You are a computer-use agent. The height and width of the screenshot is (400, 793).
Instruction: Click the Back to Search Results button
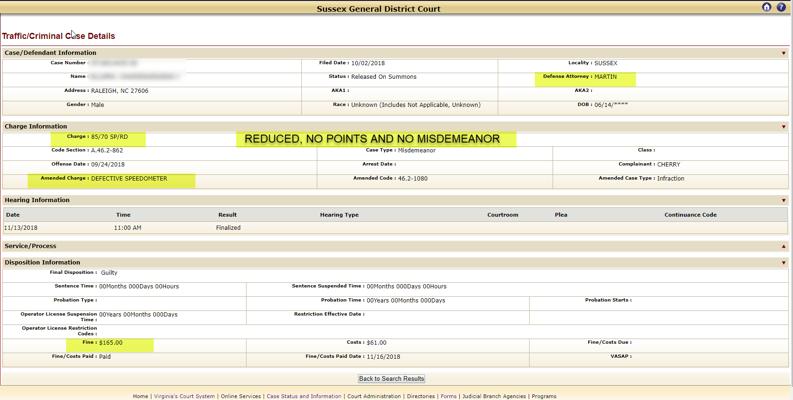(391, 379)
